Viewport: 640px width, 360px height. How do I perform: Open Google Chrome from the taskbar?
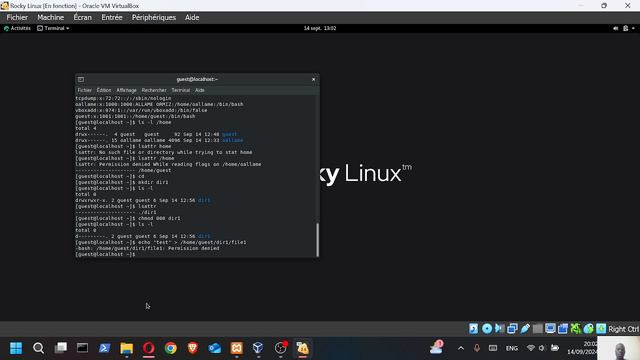click(x=171, y=348)
